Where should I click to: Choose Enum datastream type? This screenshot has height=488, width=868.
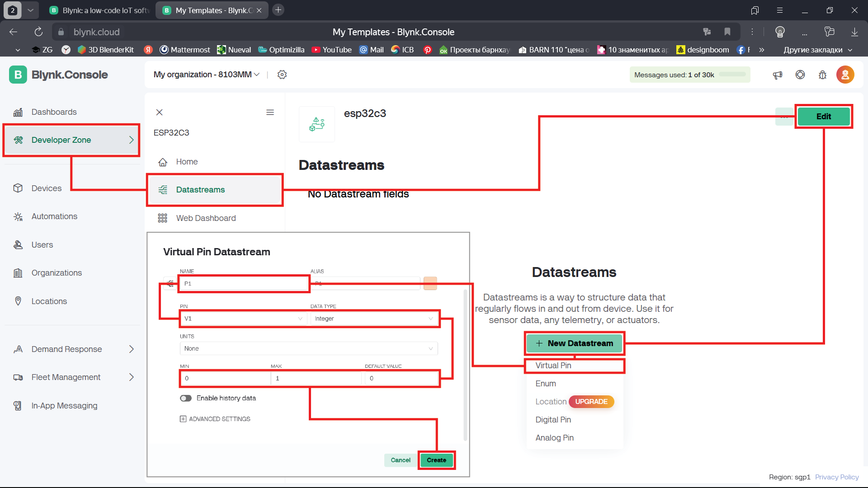(546, 384)
